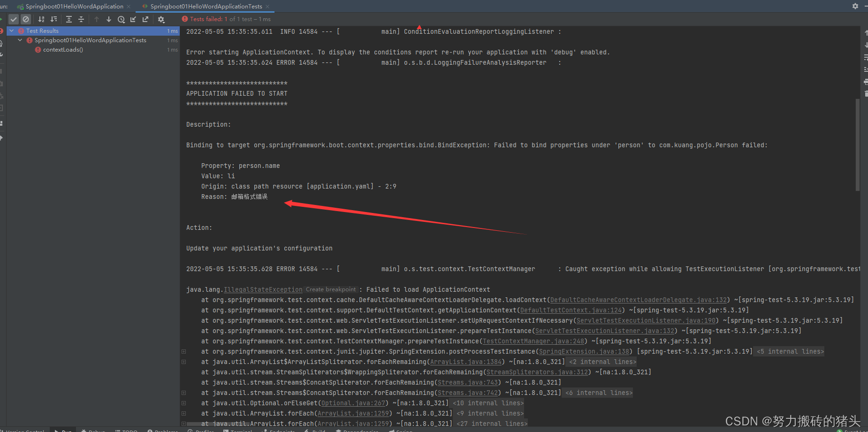The width and height of the screenshot is (868, 432).
Task: Toggle the Show Passed tests checkmark button
Action: point(14,19)
